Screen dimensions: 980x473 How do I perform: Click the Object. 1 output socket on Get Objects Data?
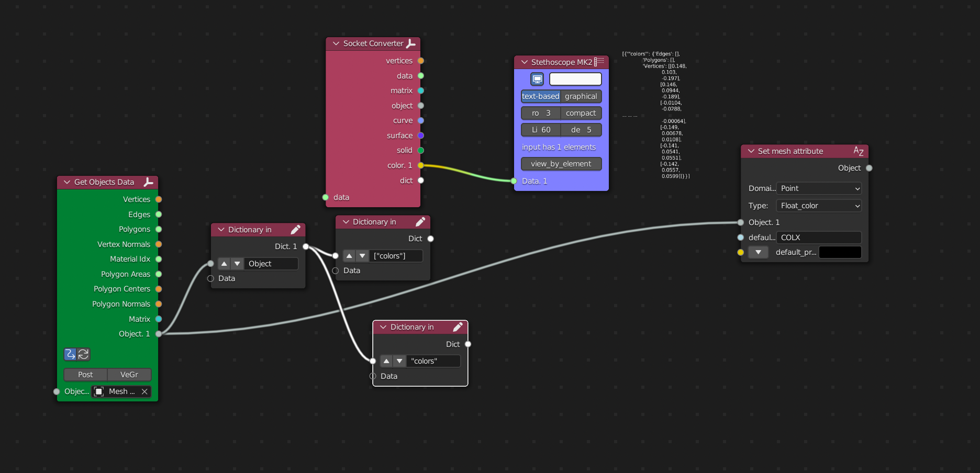click(159, 334)
